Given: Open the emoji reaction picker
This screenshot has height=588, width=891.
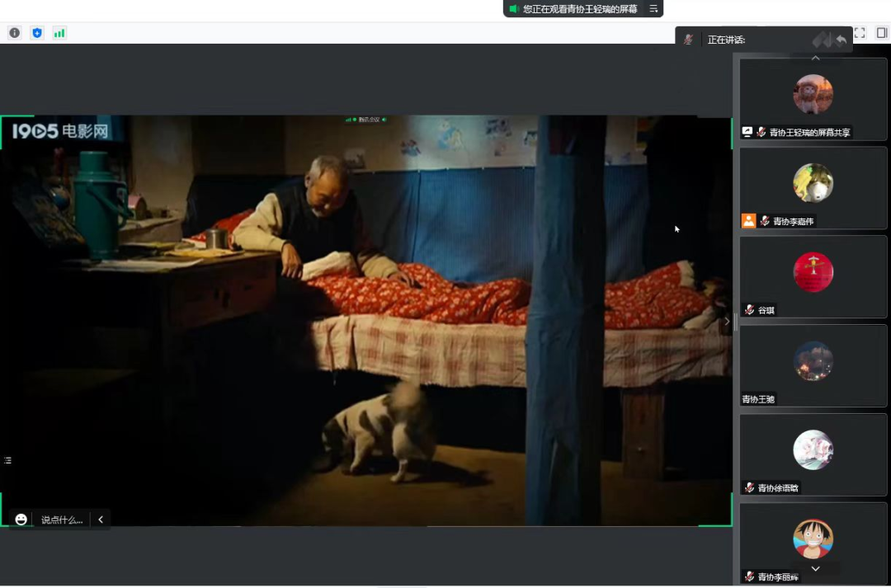Looking at the screenshot, I should click(21, 520).
